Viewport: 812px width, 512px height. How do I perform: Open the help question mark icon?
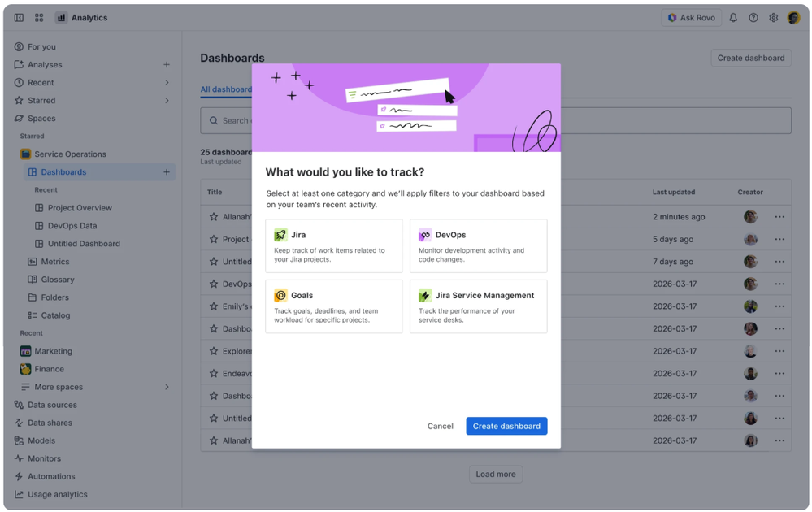753,18
